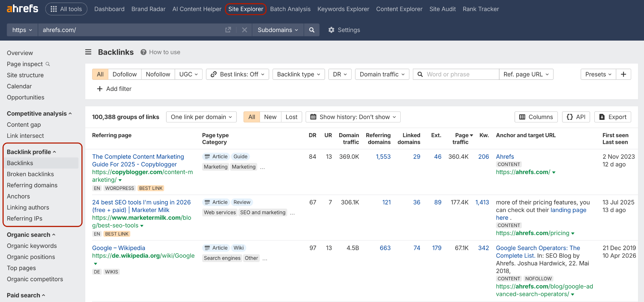Screen dimensions: 644x302
Task: Click the Export download button
Action: (x=613, y=117)
